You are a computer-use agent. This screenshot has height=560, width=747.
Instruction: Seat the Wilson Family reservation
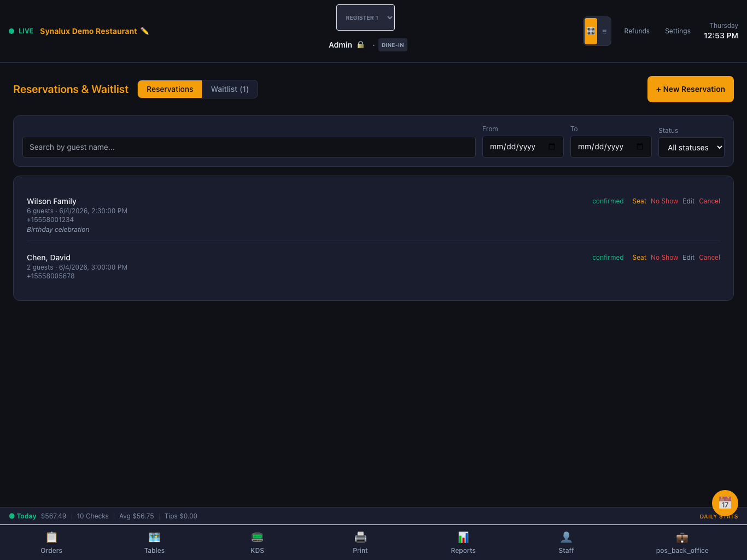[639, 201]
